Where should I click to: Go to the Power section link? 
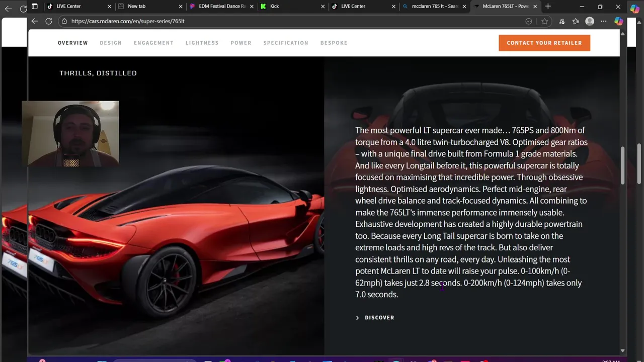tap(241, 43)
